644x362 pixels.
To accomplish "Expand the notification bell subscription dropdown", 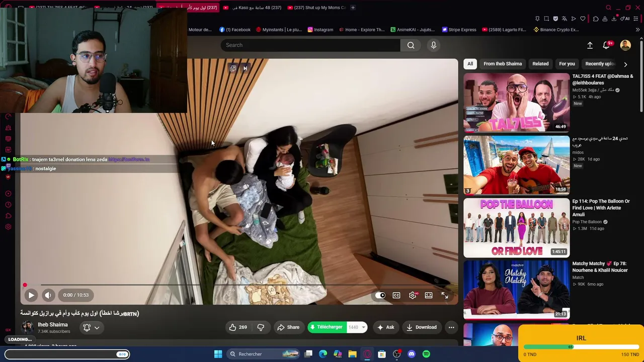I will pos(91,328).
